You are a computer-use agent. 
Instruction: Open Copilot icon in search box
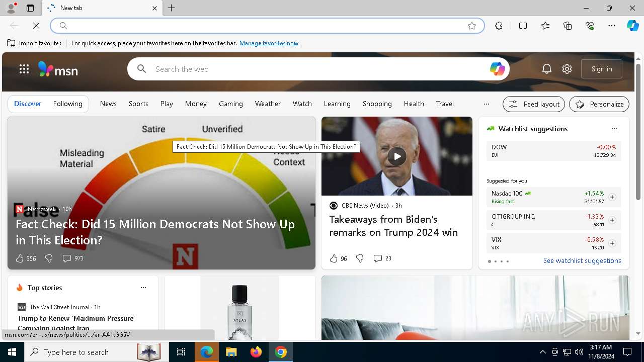pos(497,69)
